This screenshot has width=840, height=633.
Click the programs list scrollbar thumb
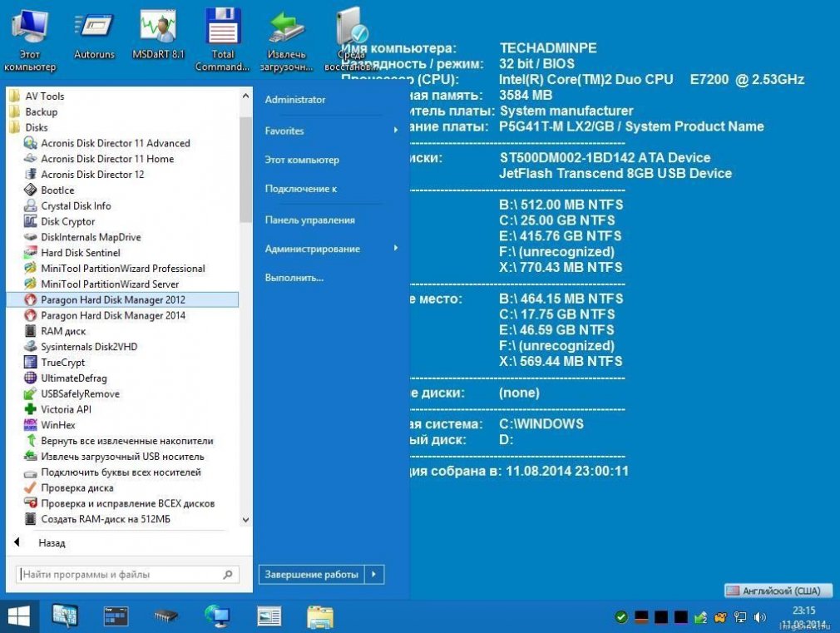coord(245,169)
